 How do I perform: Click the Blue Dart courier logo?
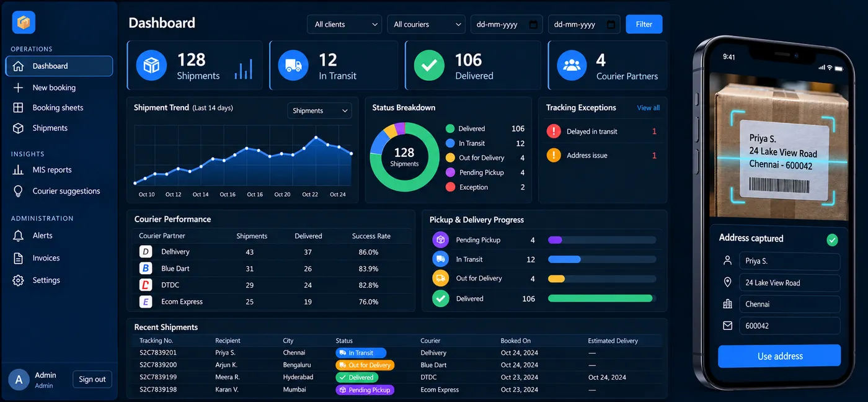146,269
